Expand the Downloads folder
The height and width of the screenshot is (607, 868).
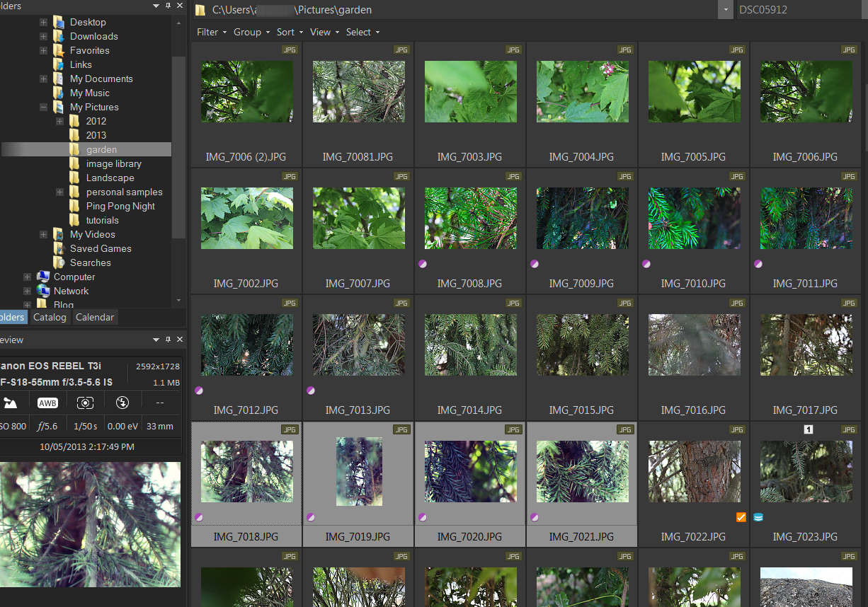(x=43, y=36)
